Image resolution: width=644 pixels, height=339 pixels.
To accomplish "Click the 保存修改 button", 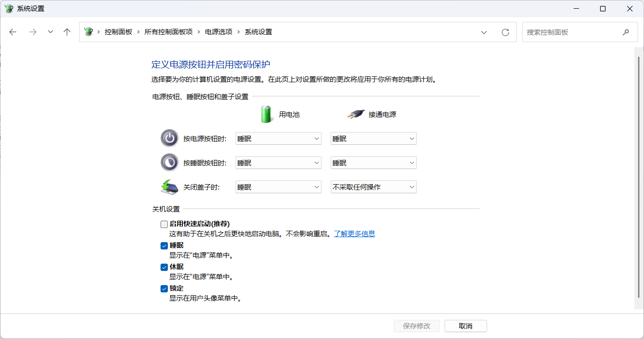I will tap(417, 326).
